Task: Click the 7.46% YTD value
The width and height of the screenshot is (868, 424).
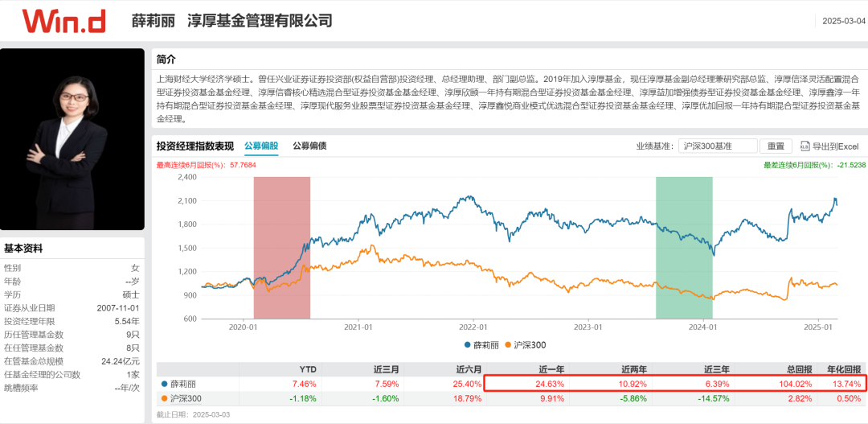Action: coord(304,384)
